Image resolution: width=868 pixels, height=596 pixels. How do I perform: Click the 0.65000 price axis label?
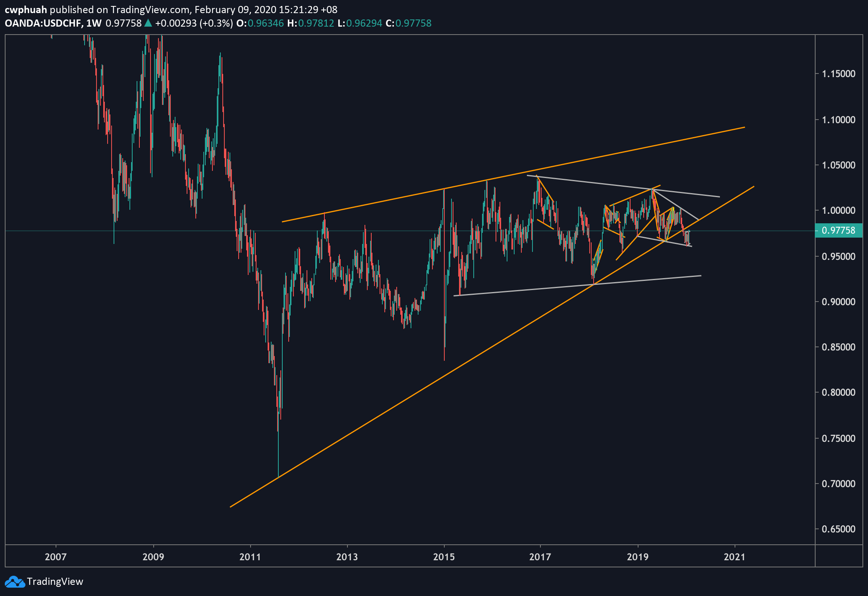[x=839, y=529]
